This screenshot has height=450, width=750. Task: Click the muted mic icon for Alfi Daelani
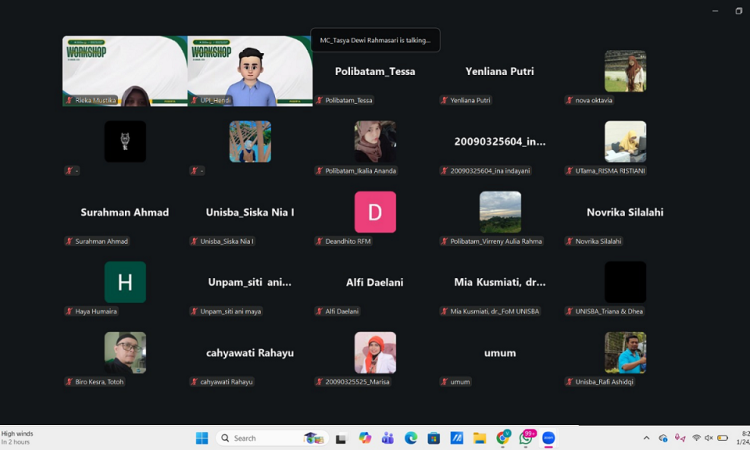[319, 312]
